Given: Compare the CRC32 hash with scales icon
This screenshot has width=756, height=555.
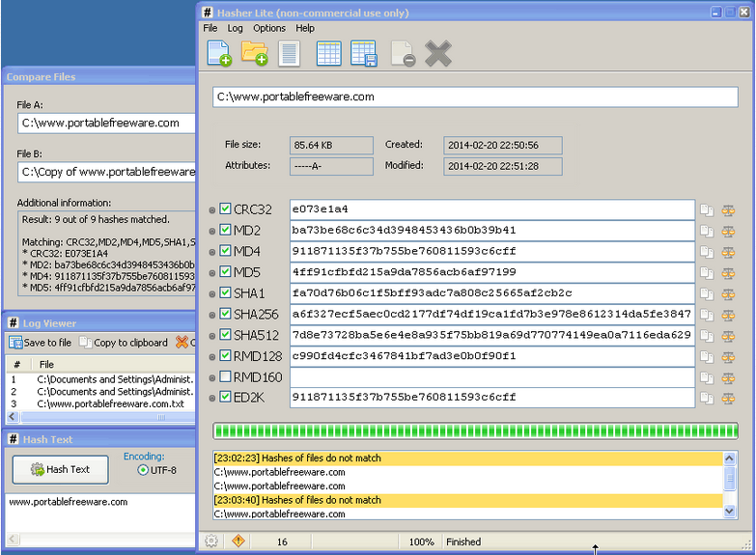Looking at the screenshot, I should point(728,210).
